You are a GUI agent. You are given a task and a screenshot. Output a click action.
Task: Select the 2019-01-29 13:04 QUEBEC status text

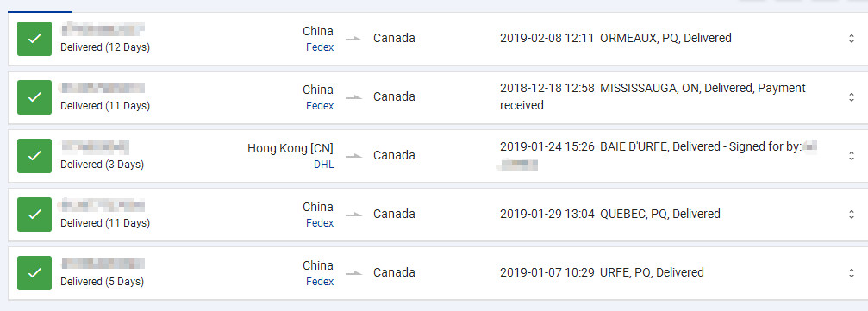coord(610,214)
